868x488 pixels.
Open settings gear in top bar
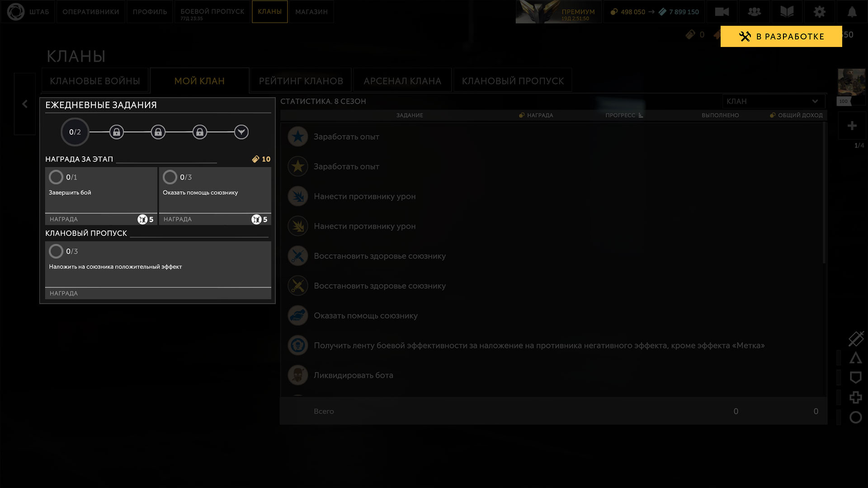click(819, 12)
